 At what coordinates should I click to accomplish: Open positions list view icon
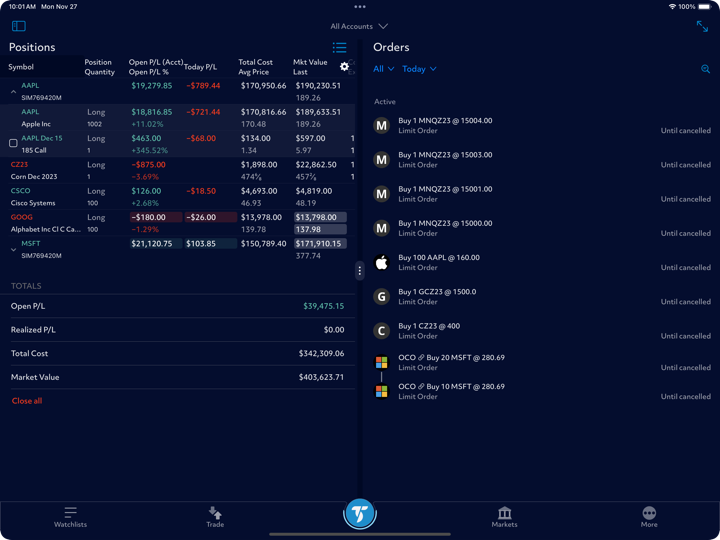(339, 47)
